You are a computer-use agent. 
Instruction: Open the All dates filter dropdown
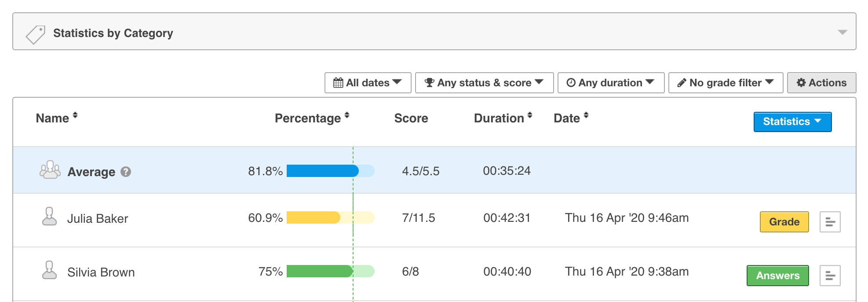tap(368, 83)
